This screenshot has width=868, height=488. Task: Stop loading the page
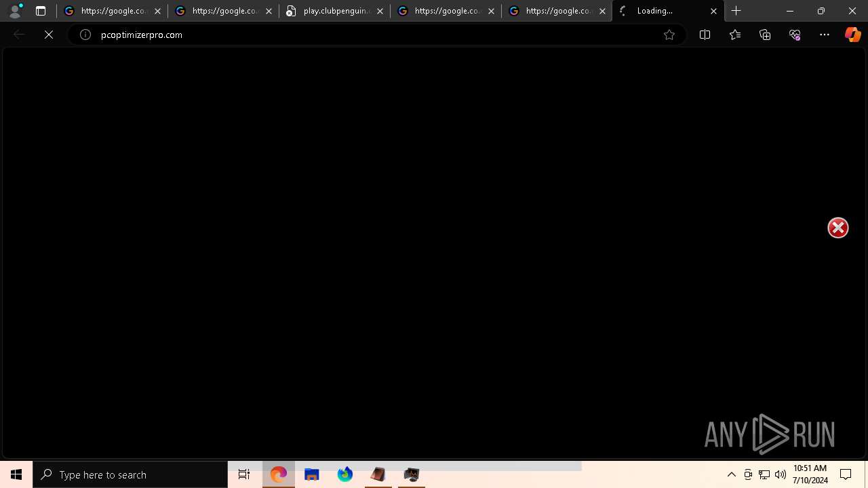[49, 35]
